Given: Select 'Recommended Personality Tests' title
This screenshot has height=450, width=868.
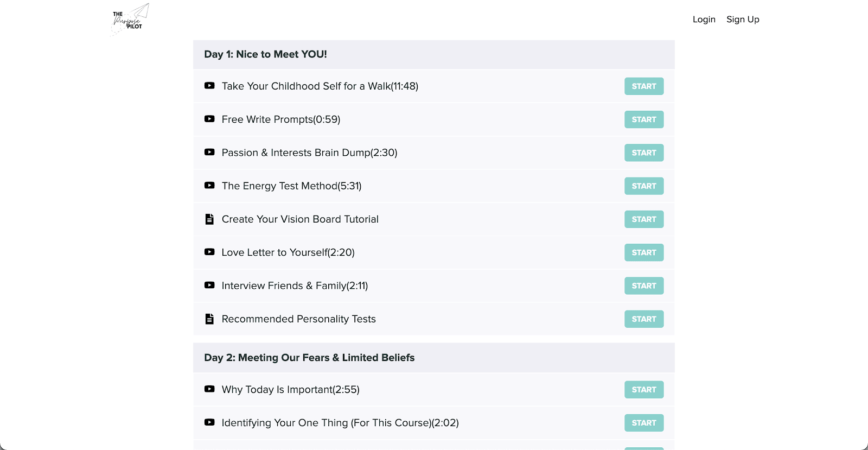Looking at the screenshot, I should point(298,319).
